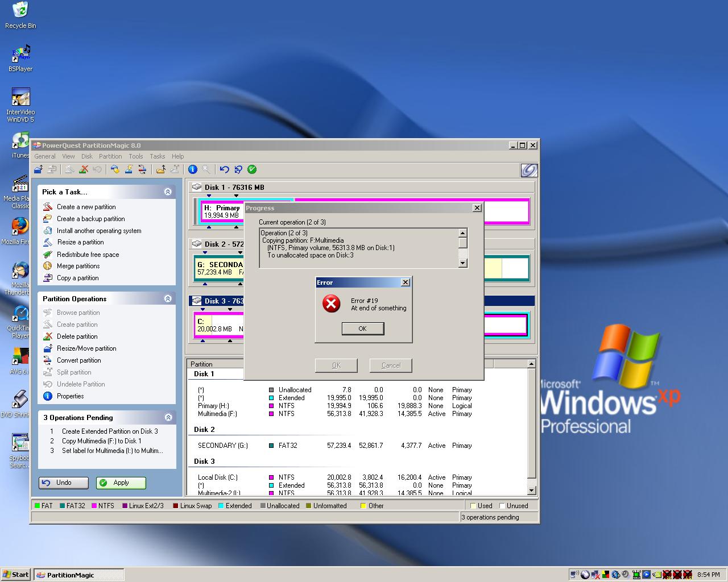This screenshot has width=728, height=582.
Task: Click the Cancel button in Progress dialog
Action: (391, 365)
